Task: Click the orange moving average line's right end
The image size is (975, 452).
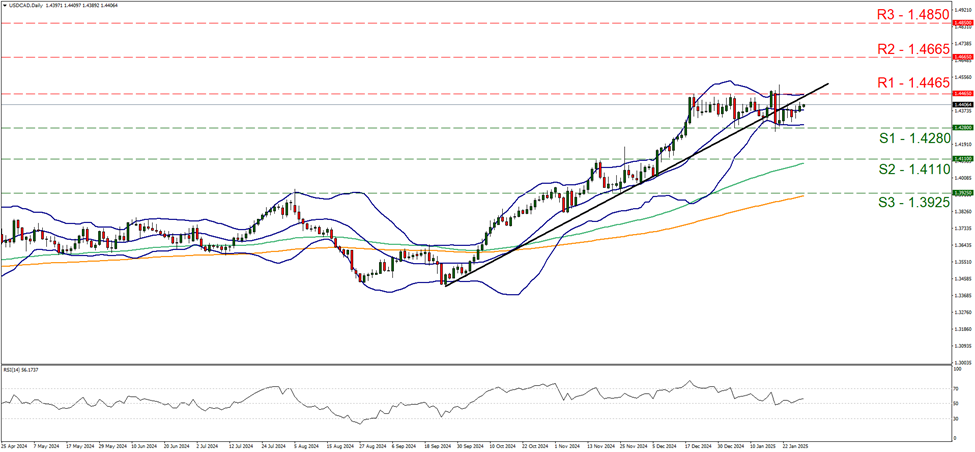Action: click(804, 196)
